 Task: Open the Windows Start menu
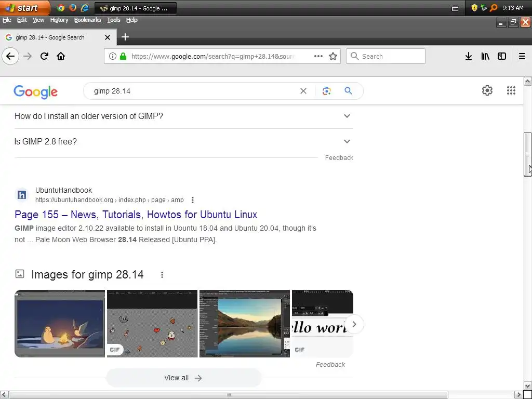tap(24, 8)
